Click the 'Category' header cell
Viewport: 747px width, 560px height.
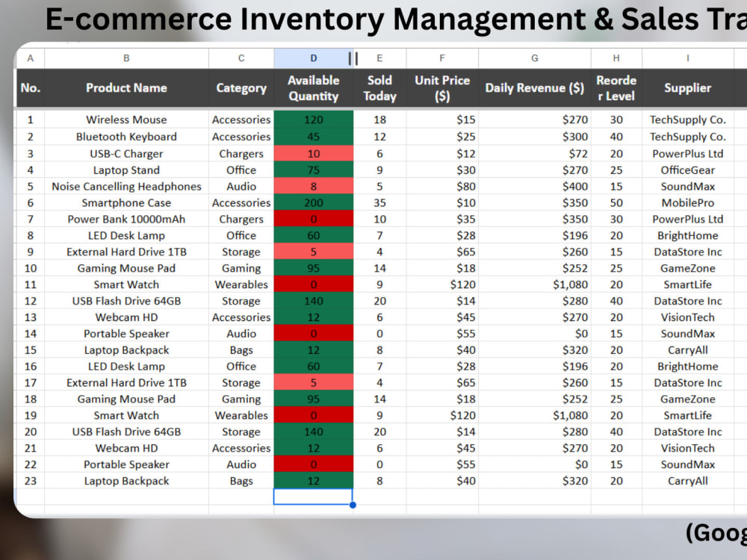(x=241, y=88)
